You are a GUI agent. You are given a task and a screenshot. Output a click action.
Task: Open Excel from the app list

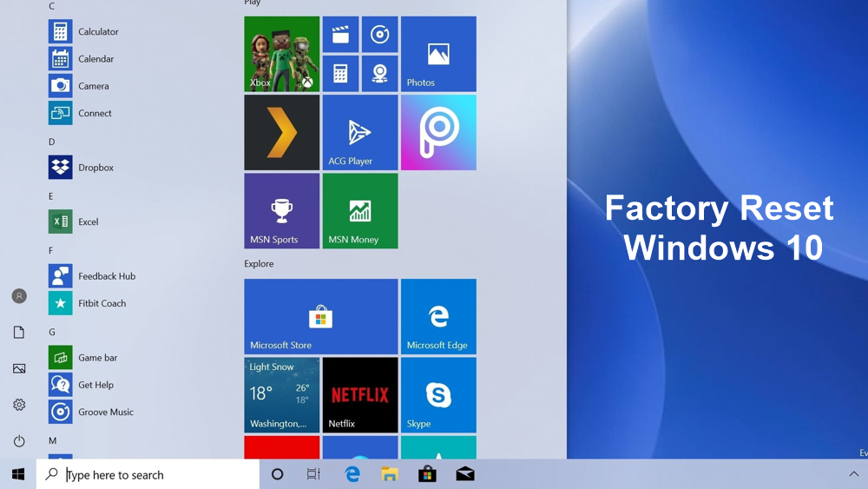tap(73, 221)
